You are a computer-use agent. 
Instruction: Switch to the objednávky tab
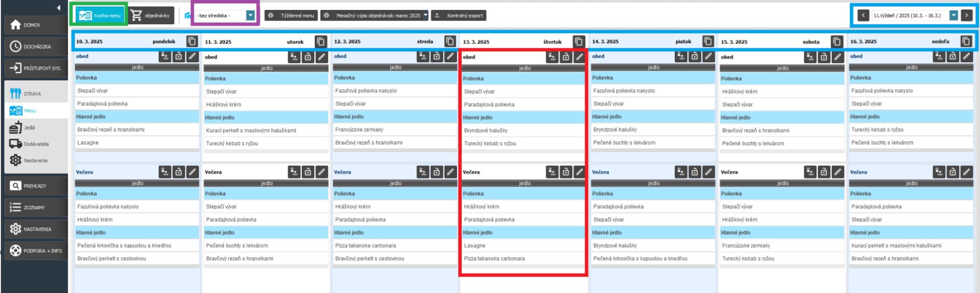click(x=151, y=15)
